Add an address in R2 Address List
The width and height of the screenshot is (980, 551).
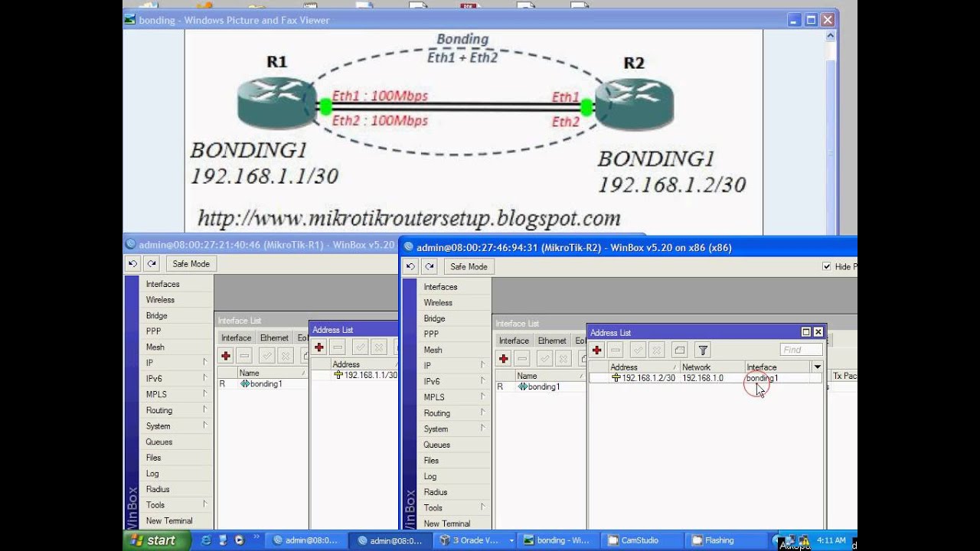[x=597, y=350]
